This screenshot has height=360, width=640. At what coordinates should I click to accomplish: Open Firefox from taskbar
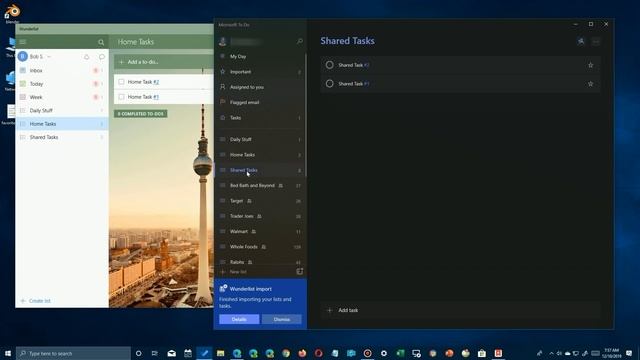pyautogui.click(x=302, y=353)
